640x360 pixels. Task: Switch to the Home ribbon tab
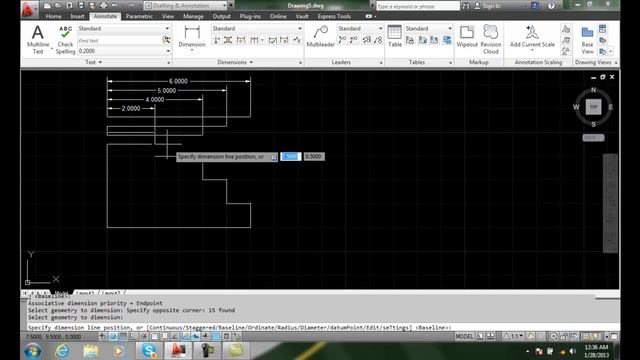(53, 16)
